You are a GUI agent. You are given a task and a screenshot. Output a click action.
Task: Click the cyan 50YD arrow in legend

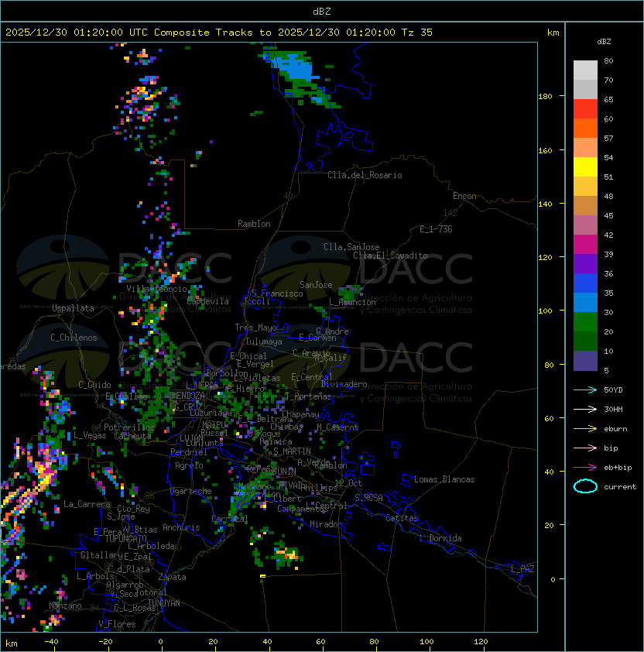(x=585, y=390)
